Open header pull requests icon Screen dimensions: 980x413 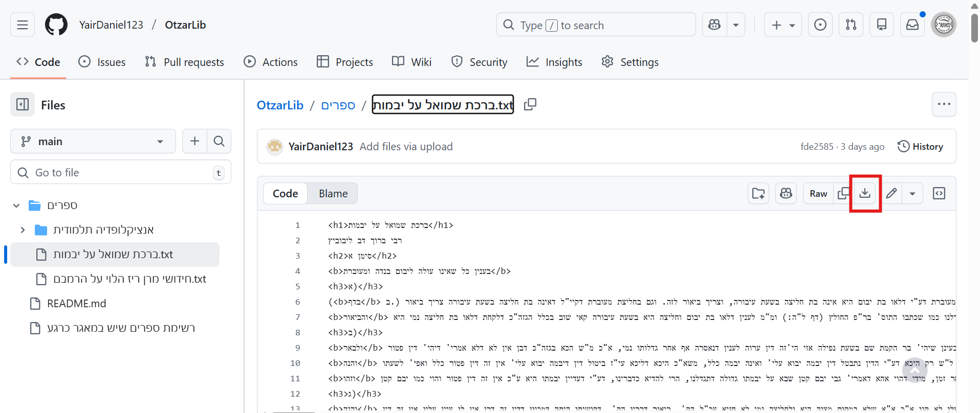(851, 25)
